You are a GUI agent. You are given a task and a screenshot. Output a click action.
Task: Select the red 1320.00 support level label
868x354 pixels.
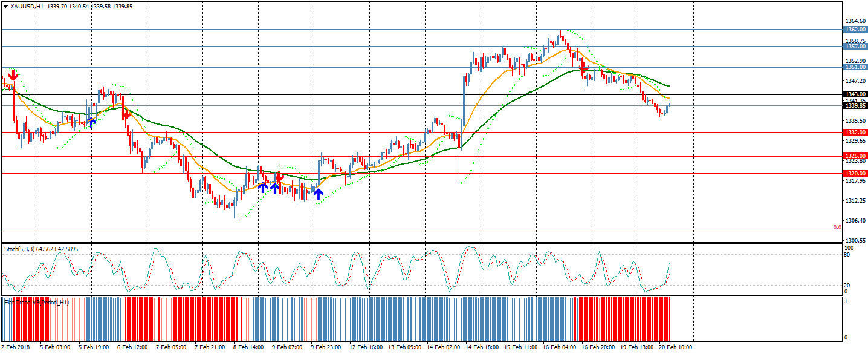tap(855, 174)
